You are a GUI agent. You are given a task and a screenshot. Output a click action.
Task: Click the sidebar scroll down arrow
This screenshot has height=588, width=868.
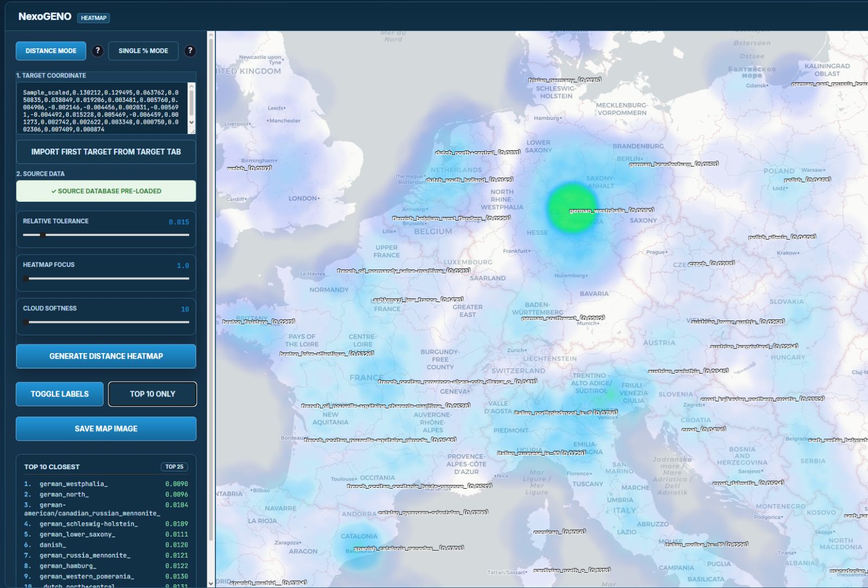pyautogui.click(x=211, y=583)
